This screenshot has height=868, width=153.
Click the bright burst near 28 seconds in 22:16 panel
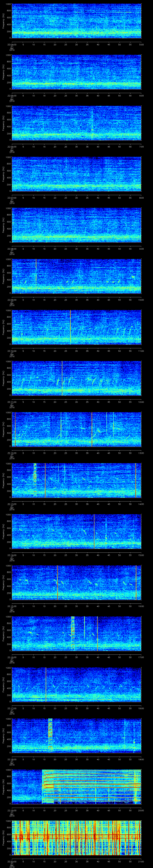pos(73,633)
